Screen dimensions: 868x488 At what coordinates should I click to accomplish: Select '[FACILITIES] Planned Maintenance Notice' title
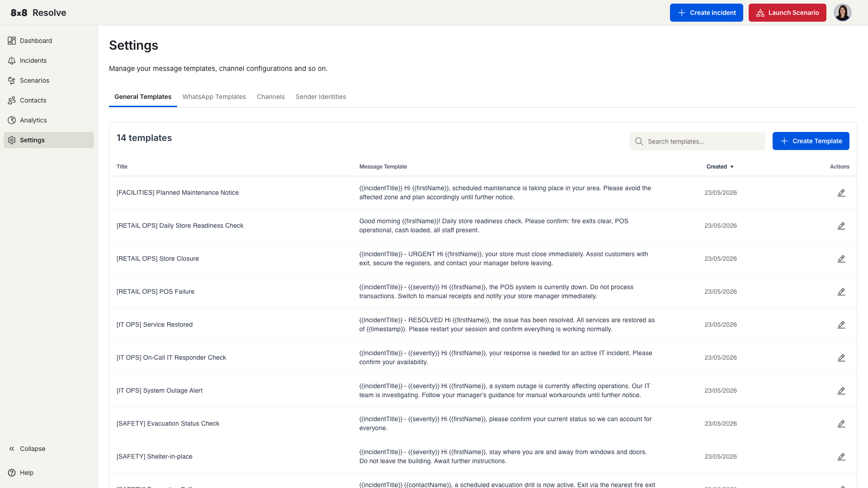[178, 192]
